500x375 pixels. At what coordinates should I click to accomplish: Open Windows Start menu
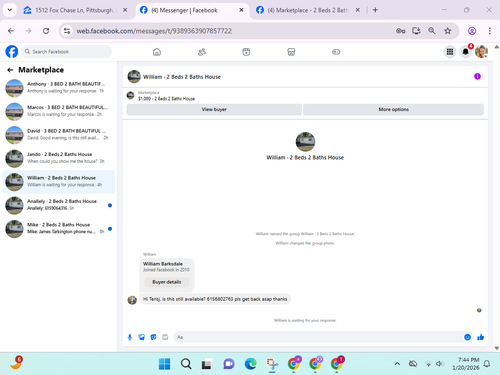164,364
